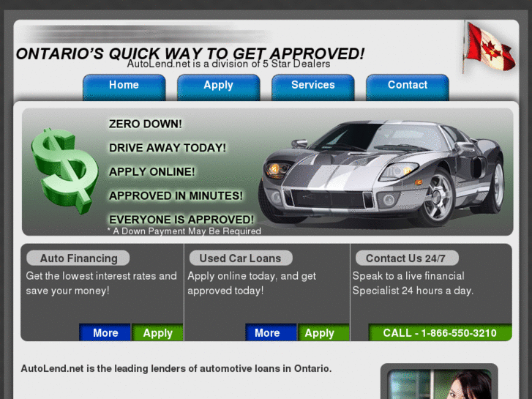Click the APPROVED IN MINUTES! text
This screenshot has height=399, width=532.
pos(176,195)
